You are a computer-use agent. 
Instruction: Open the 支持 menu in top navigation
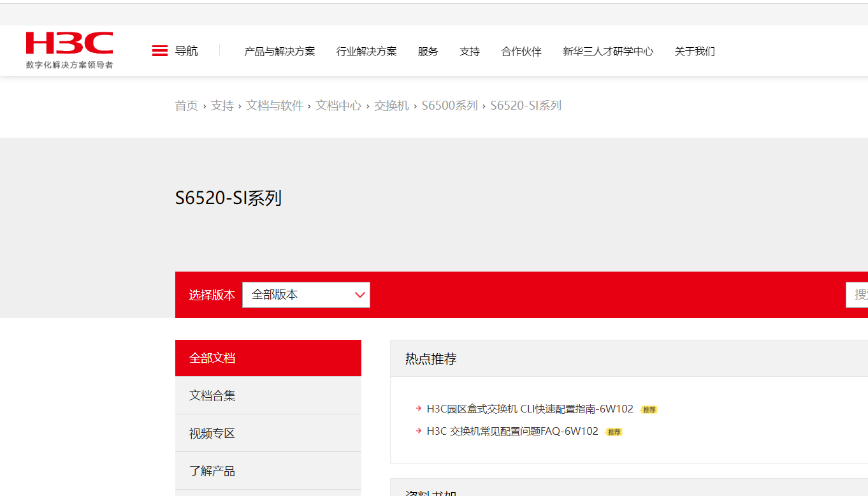click(470, 52)
